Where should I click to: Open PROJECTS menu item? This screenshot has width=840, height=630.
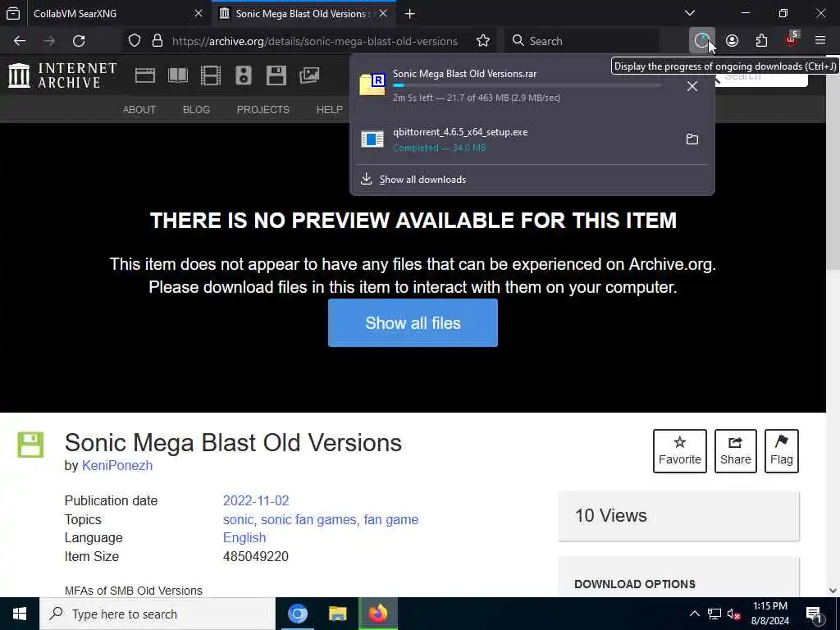point(263,109)
